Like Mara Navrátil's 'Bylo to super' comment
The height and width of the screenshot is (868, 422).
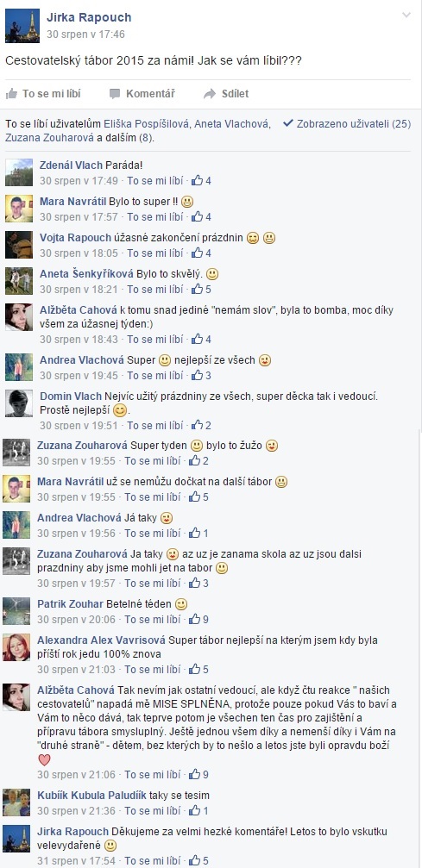pos(155,217)
